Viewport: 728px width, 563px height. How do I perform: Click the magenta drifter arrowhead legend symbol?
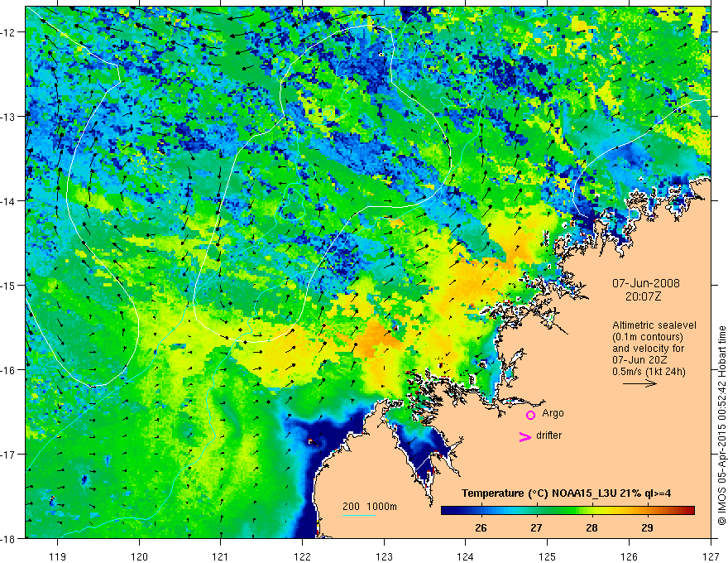pyautogui.click(x=525, y=437)
